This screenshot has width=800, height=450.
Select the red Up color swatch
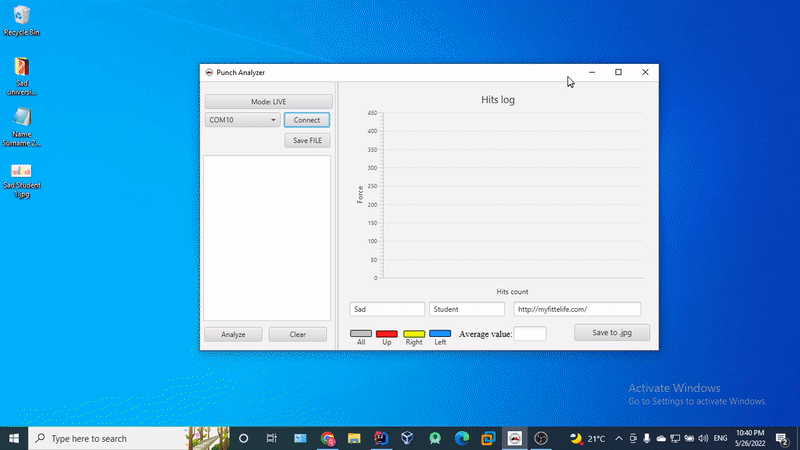387,334
